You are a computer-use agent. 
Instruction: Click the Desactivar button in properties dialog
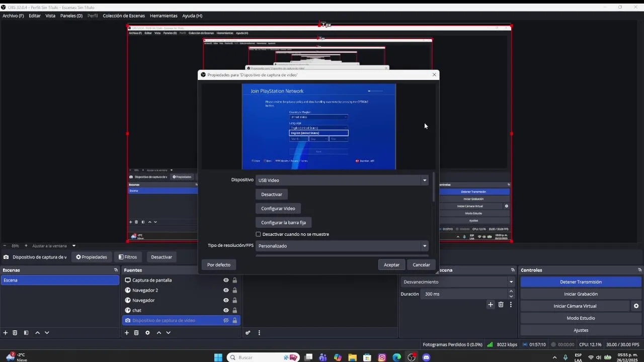coord(272,195)
